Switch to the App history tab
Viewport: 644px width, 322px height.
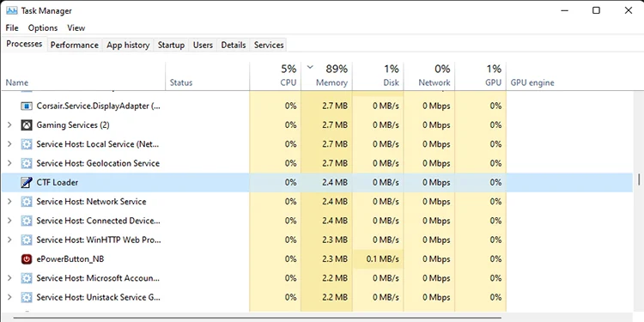128,46
